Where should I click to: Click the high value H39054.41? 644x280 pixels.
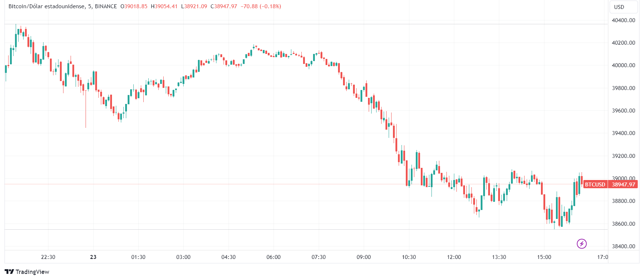click(x=164, y=6)
